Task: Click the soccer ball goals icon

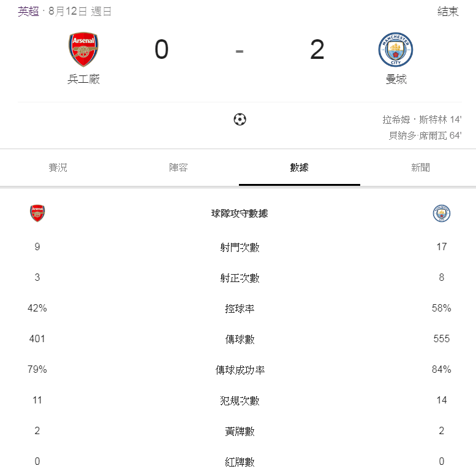Action: [x=240, y=120]
